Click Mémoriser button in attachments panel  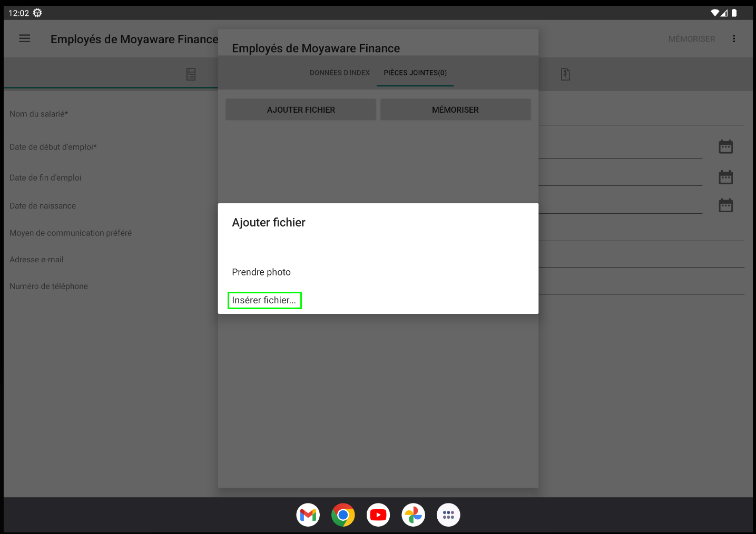click(455, 110)
